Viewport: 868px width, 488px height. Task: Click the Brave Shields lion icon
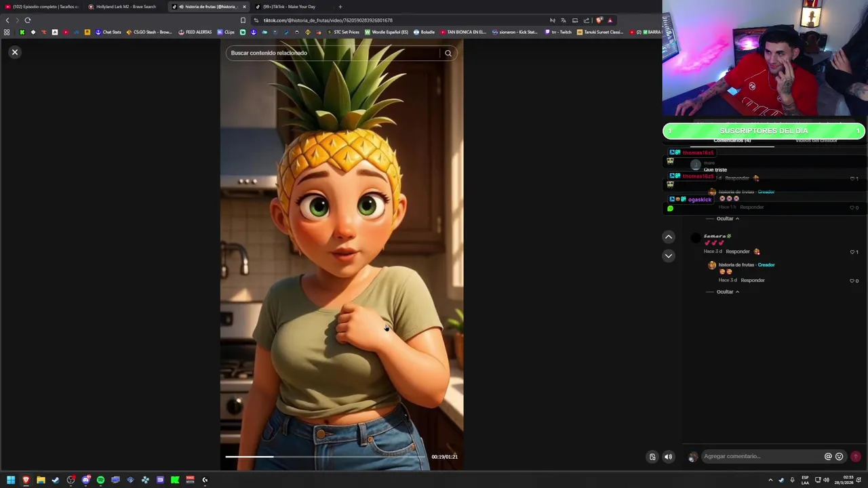pyautogui.click(x=599, y=20)
